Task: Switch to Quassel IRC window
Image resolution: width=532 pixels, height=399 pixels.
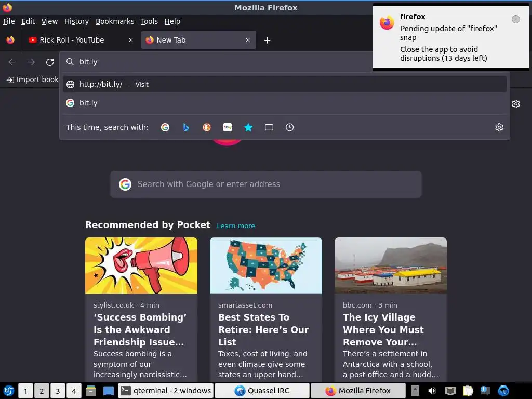Action: click(x=262, y=391)
